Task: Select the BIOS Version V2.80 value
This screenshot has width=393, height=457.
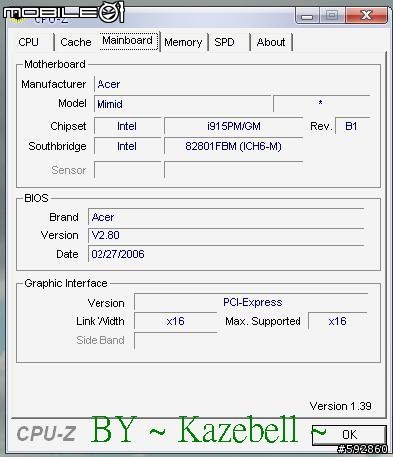Action: pyautogui.click(x=226, y=235)
